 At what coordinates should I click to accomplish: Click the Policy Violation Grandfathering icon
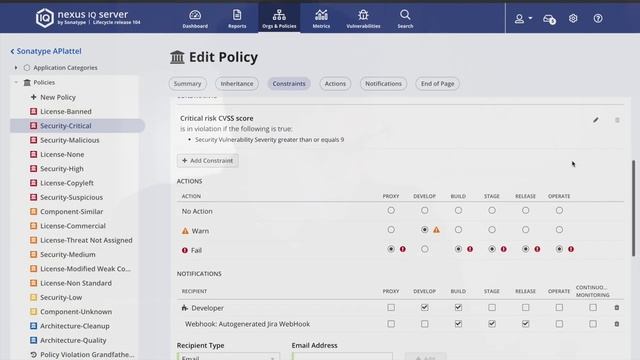pyautogui.click(x=33, y=354)
